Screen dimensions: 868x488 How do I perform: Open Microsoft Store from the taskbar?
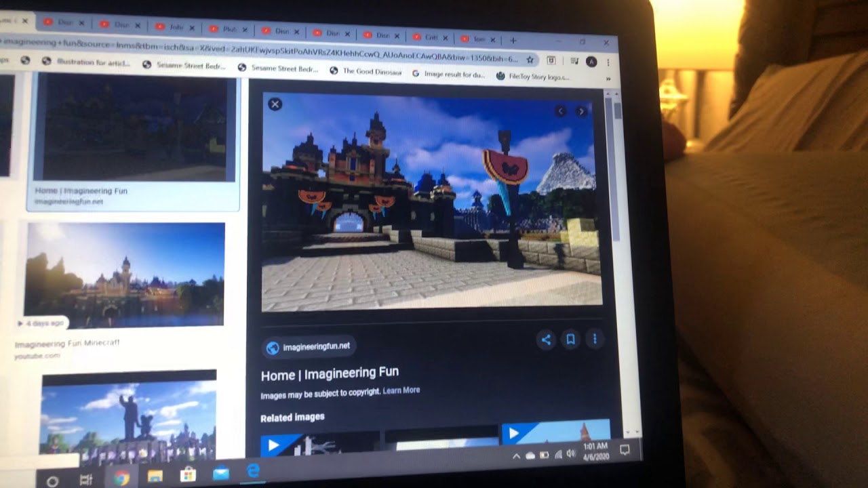[187, 474]
